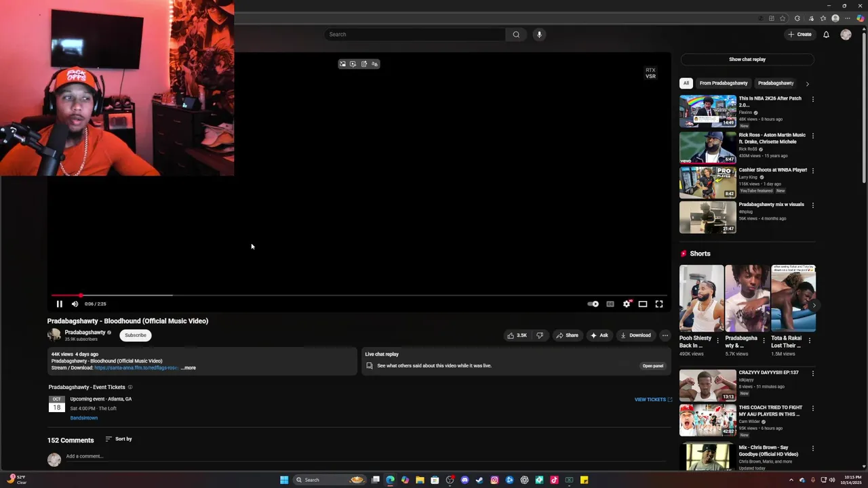This screenshot has height=488, width=868.
Task: Click the RTX VSR badge
Action: pyautogui.click(x=650, y=73)
